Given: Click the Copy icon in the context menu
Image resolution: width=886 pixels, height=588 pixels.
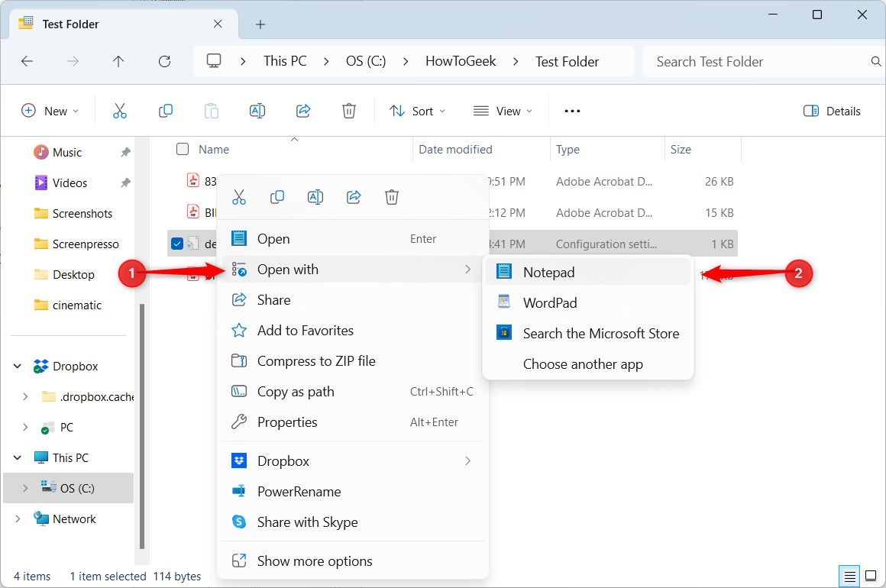Looking at the screenshot, I should click(x=276, y=197).
